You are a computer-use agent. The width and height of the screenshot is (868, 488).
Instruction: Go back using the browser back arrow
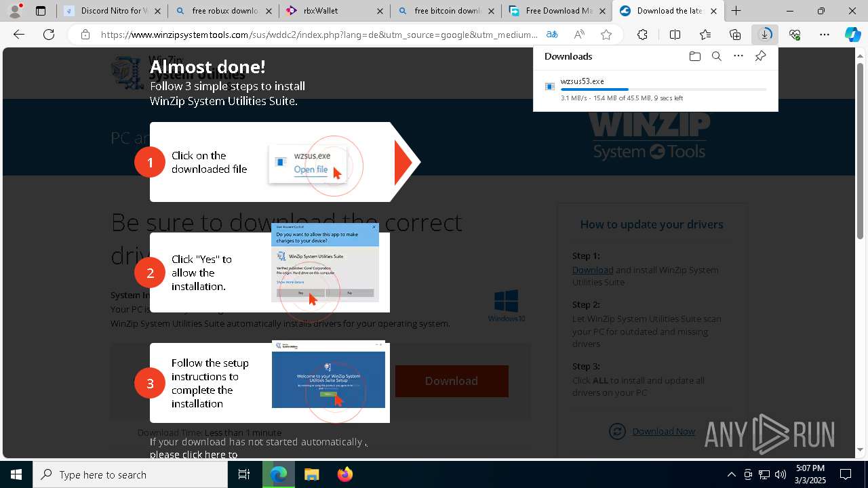[x=19, y=35]
